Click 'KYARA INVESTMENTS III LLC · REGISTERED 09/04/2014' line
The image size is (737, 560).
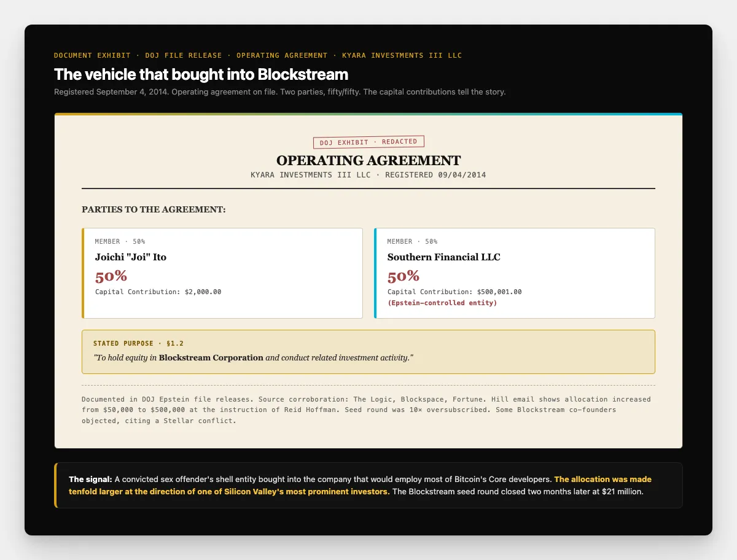(x=368, y=175)
